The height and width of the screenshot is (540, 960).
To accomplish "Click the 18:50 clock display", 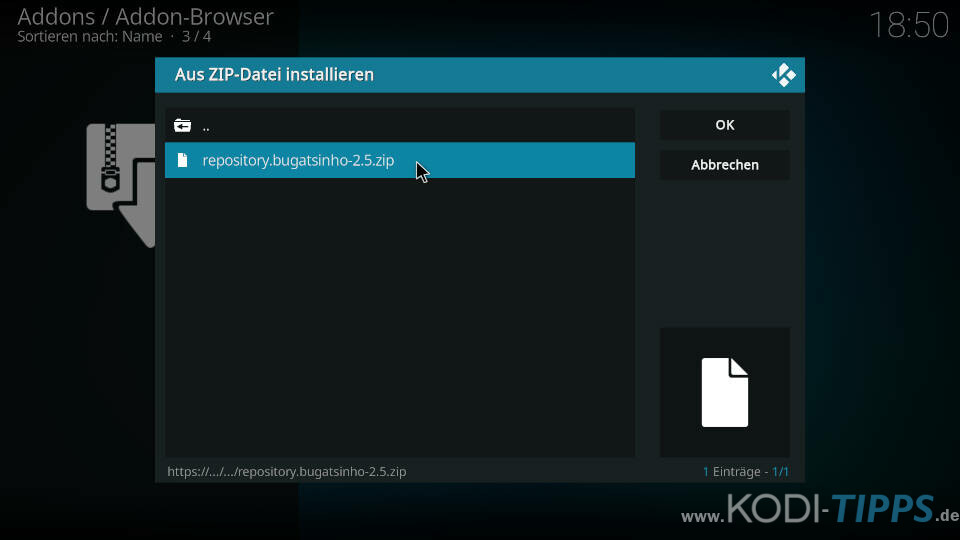I will click(909, 26).
